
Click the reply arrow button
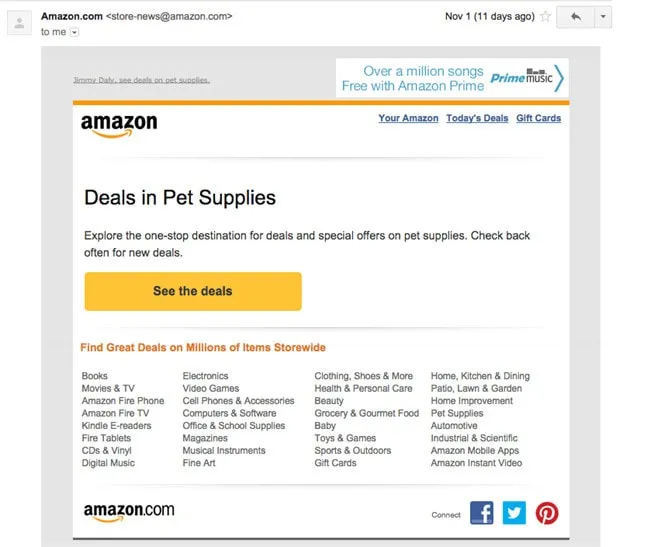click(x=575, y=17)
